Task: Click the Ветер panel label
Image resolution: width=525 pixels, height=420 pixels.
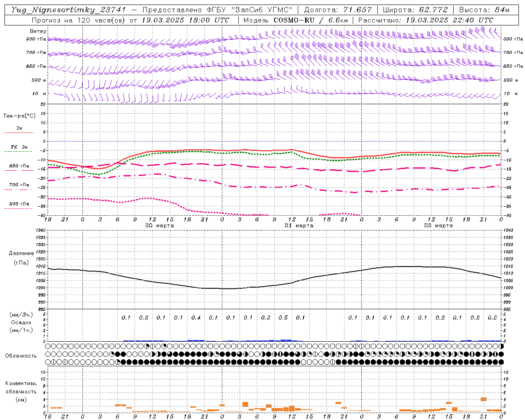Action: (x=38, y=31)
